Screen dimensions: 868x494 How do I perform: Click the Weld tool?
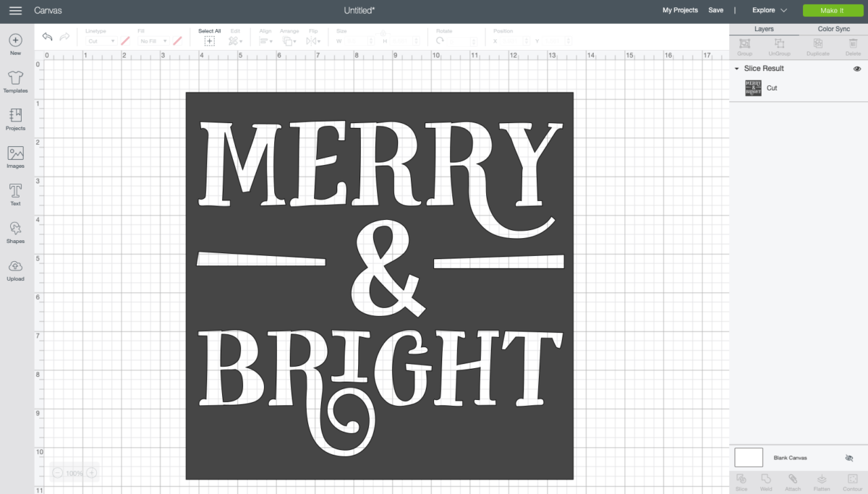click(x=766, y=482)
